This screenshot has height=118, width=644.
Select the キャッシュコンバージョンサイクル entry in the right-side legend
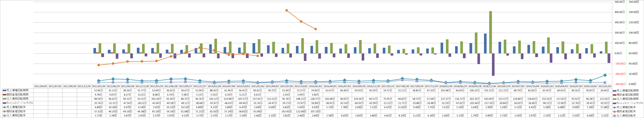[x=628, y=103]
